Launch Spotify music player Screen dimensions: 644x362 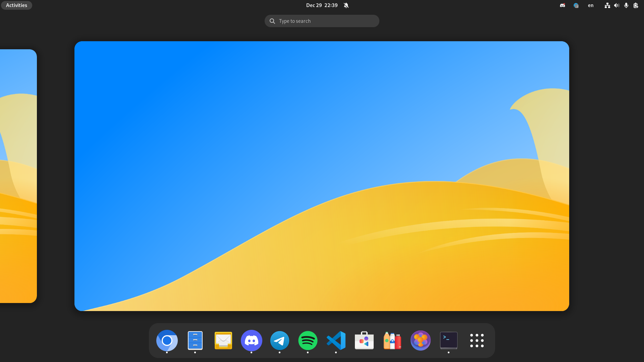308,340
